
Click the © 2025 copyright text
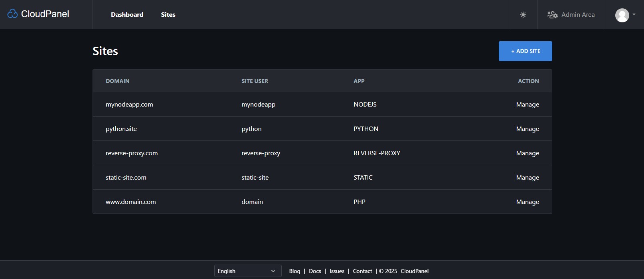pyautogui.click(x=388, y=271)
